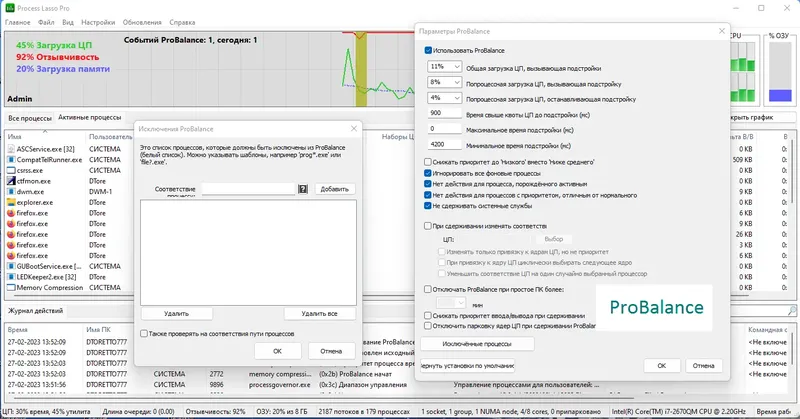Open the Файл menu
The height and width of the screenshot is (419, 800).
[46, 22]
